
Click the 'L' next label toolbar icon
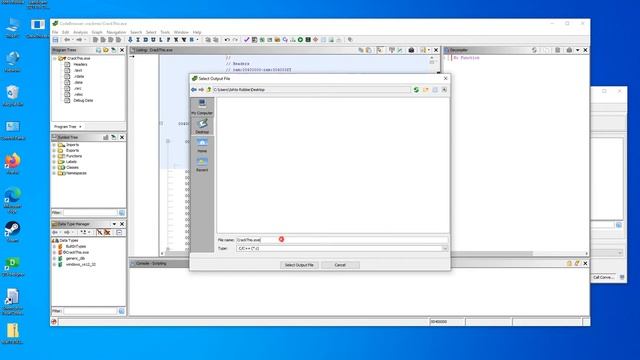[x=161, y=40]
